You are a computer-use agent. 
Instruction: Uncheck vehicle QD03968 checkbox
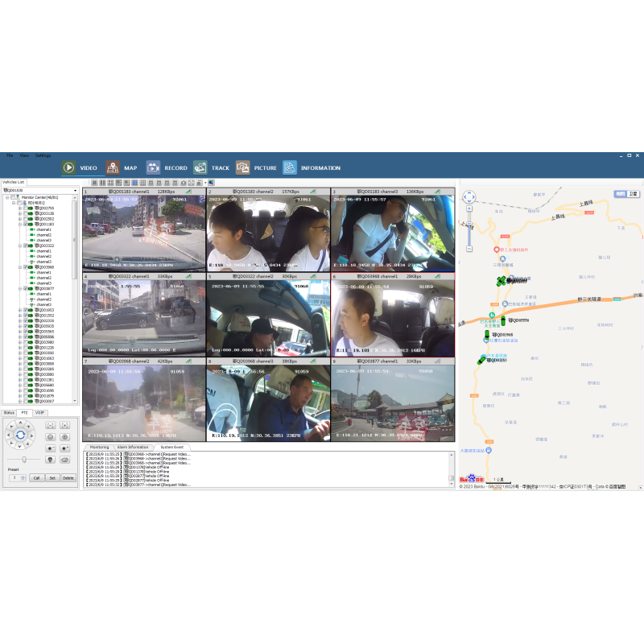tap(26, 267)
